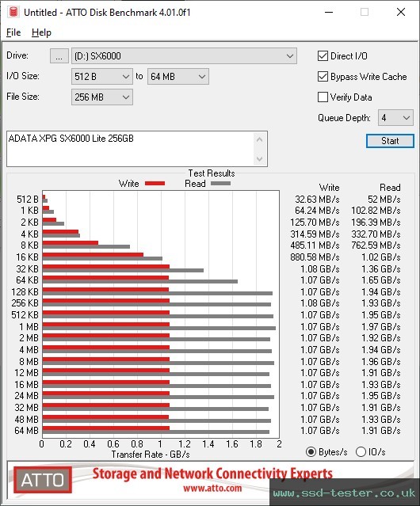Click the 64 MB row label in the chart
420x506 pixels.
click(x=26, y=431)
